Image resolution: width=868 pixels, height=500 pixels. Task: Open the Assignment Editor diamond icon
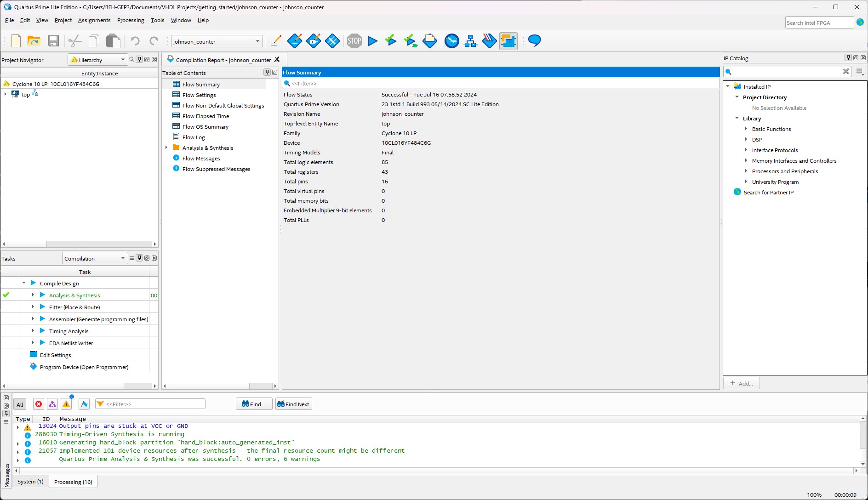pyautogui.click(x=295, y=41)
